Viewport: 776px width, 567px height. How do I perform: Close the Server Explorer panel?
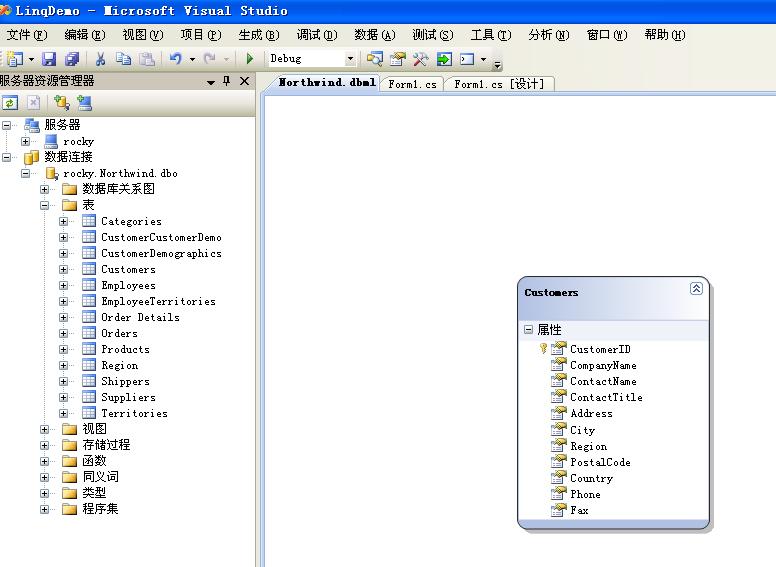tap(244, 81)
